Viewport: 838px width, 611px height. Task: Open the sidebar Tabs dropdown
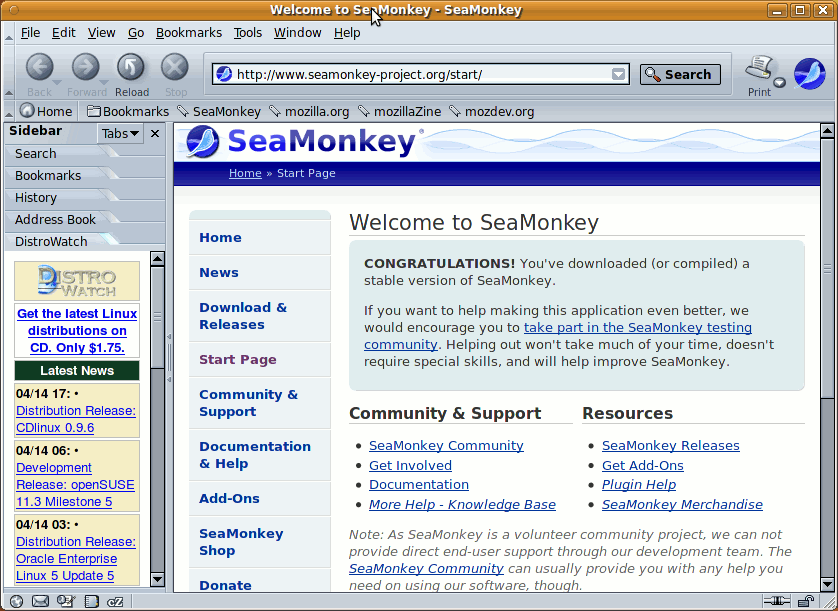[x=121, y=133]
